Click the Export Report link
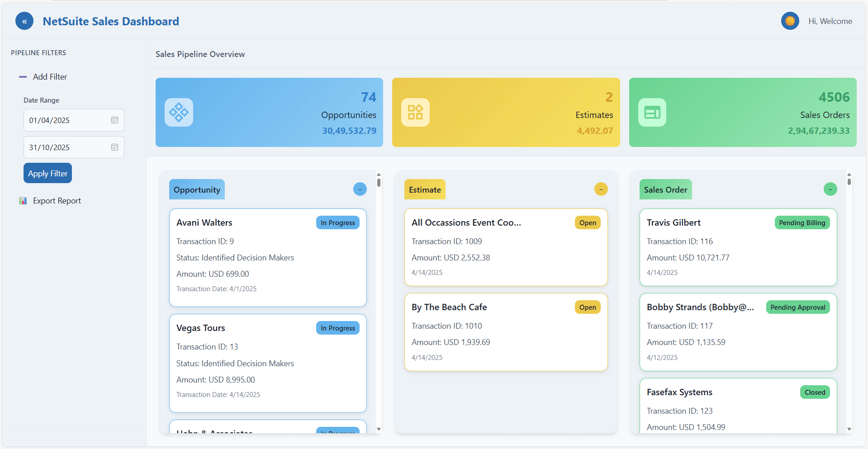Screen dimensions: 868x449 pos(57,200)
